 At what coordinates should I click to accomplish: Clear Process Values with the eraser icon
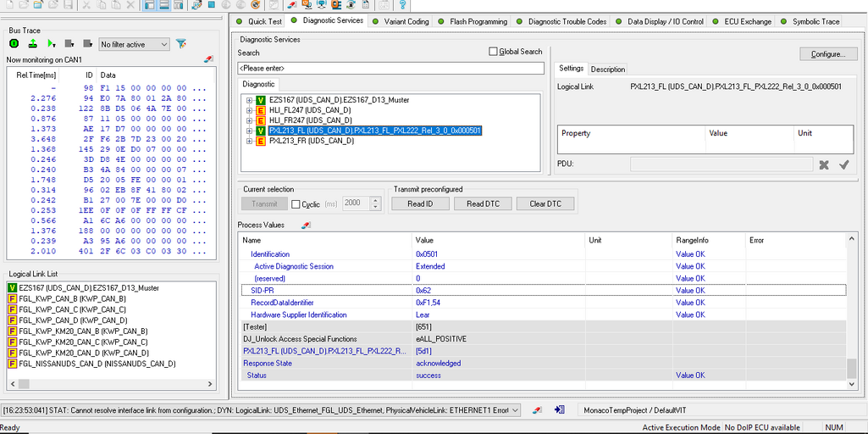coord(307,225)
